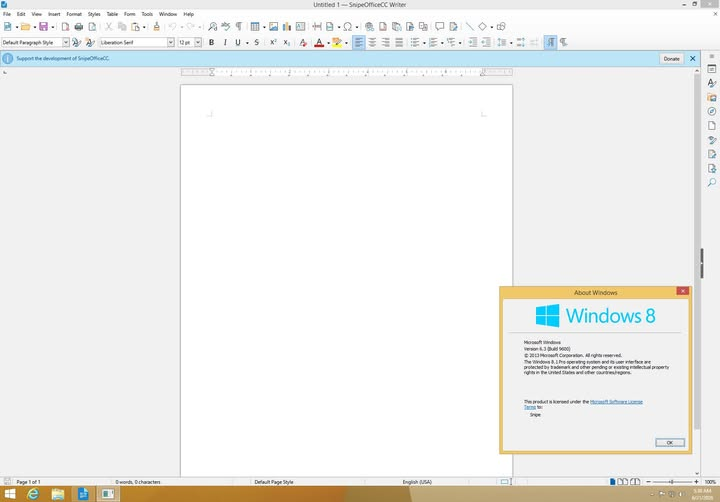Click the Donate button
Viewport: 720px width, 502px height.
(671, 59)
